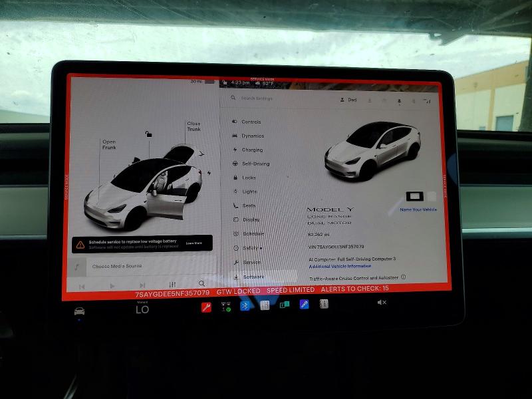Open the red wrench service app
Screen dimensions: 532x399
(206, 307)
